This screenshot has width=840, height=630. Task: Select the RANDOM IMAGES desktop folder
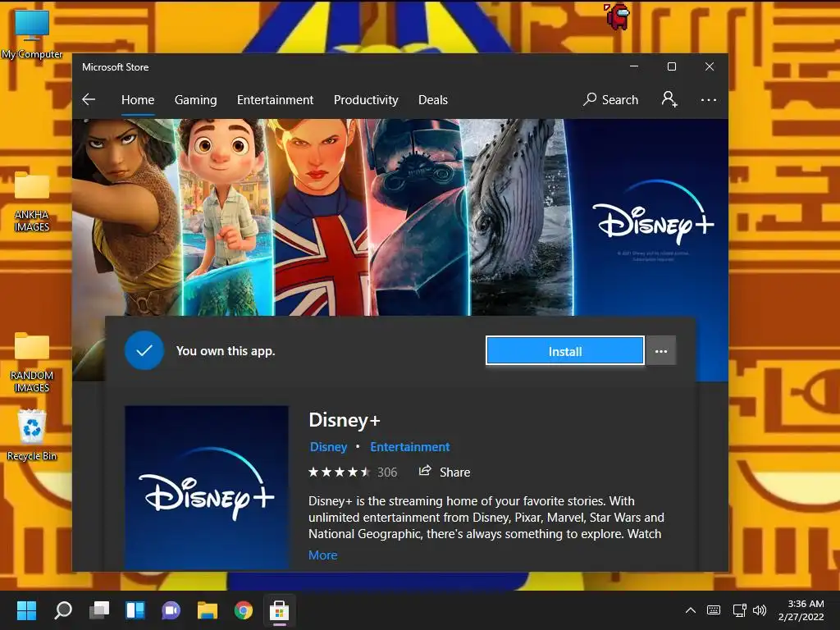click(x=32, y=362)
